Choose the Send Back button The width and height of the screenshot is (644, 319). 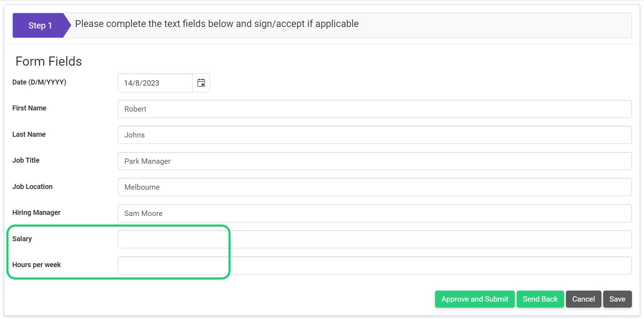(540, 299)
